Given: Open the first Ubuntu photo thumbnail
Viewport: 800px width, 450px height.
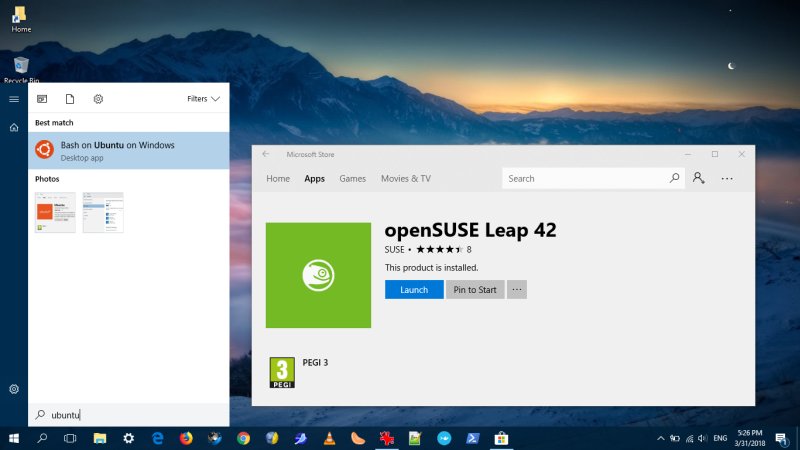Looking at the screenshot, I should (55, 212).
